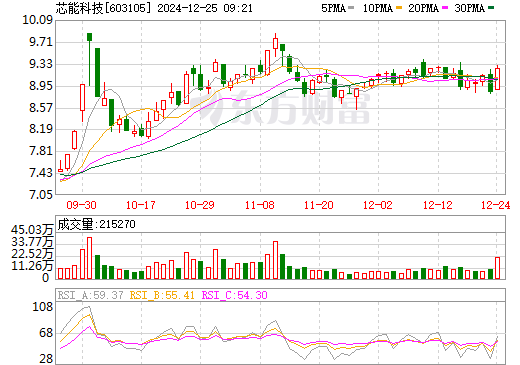Click the RSI_B:55.41 indicator label
Screen dimensions: 520x365
click(x=162, y=295)
